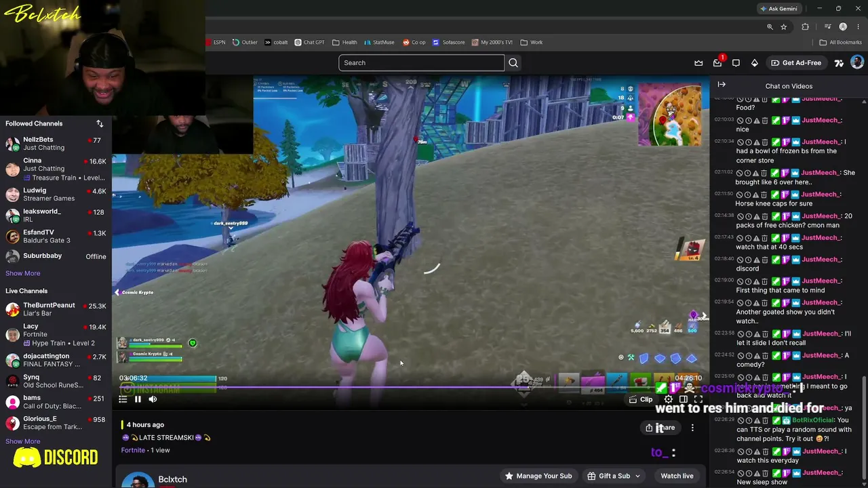868x488 pixels.
Task: Open video more options menu
Action: [692, 428]
